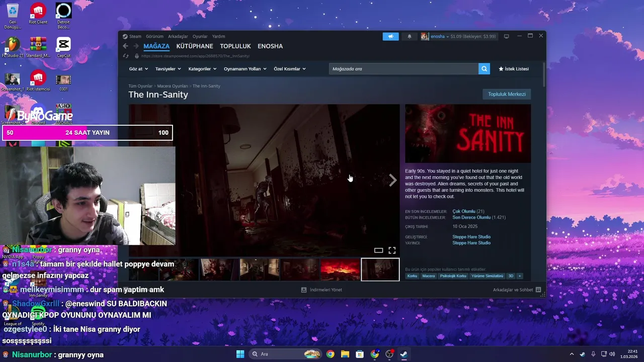Click the Yürüme Simülatörü tag

pos(487,276)
